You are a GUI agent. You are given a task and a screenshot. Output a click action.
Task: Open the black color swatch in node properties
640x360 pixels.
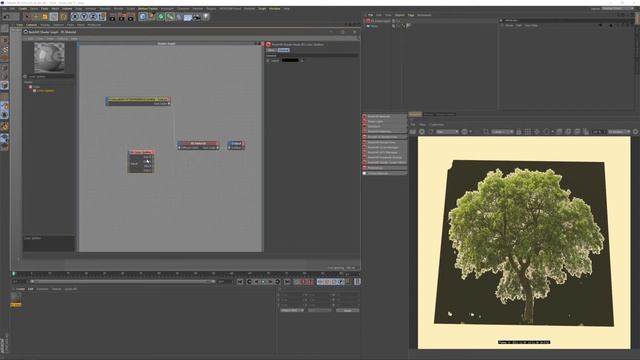click(290, 60)
